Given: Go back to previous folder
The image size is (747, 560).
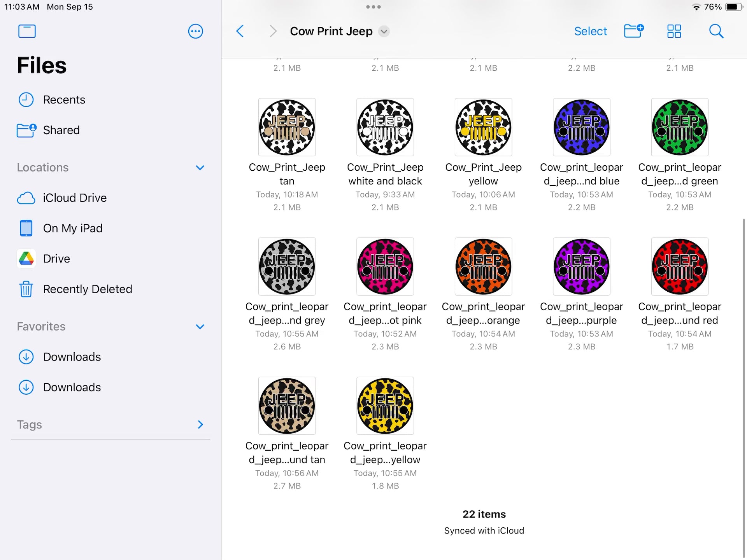Looking at the screenshot, I should 240,31.
